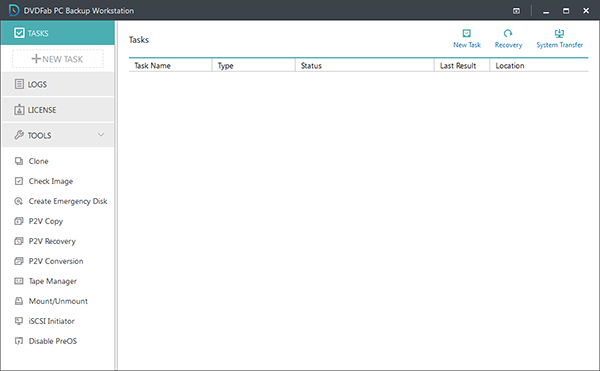This screenshot has height=371, width=600.
Task: Open P2V Conversion label
Action: 56,261
